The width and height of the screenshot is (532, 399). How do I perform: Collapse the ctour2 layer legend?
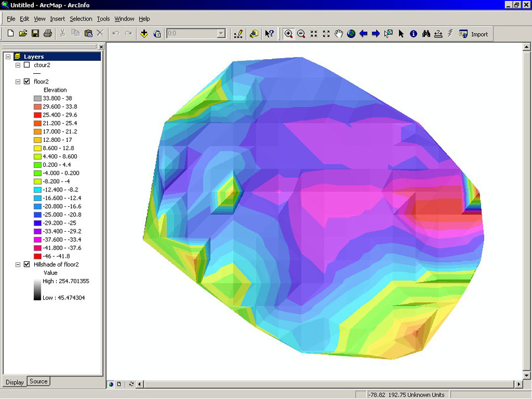(18, 65)
